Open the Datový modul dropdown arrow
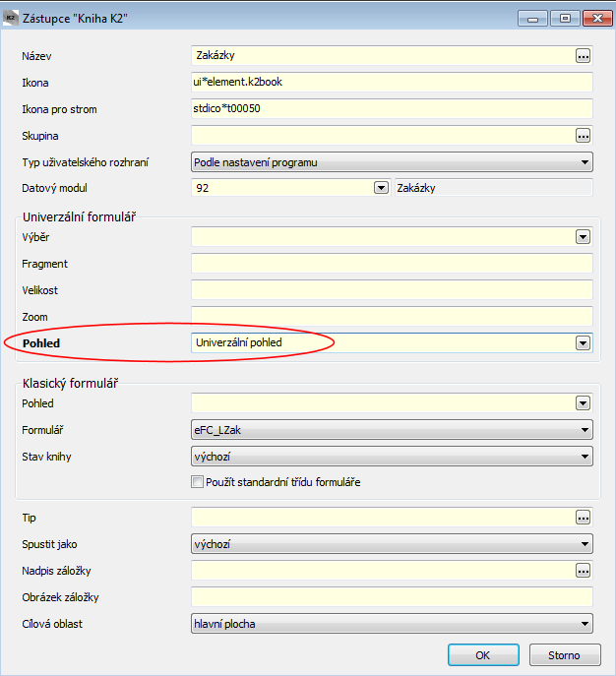Image resolution: width=616 pixels, height=676 pixels. [x=380, y=188]
